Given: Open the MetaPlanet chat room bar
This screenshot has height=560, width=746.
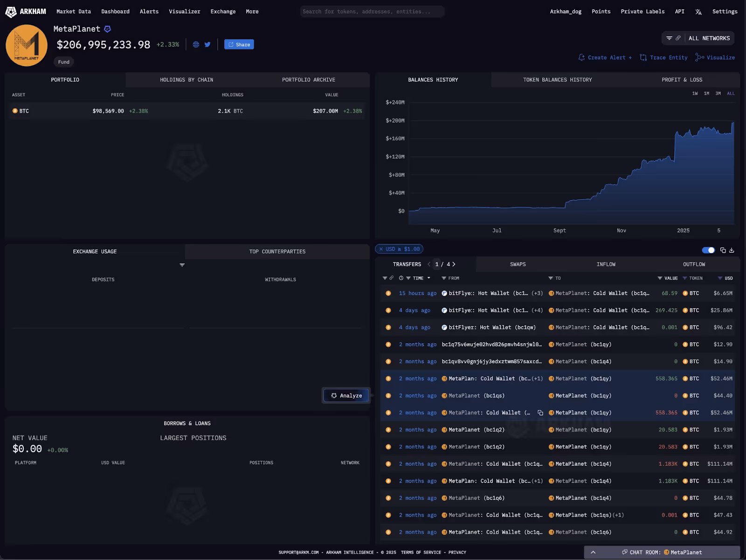Looking at the screenshot, I should click(662, 553).
